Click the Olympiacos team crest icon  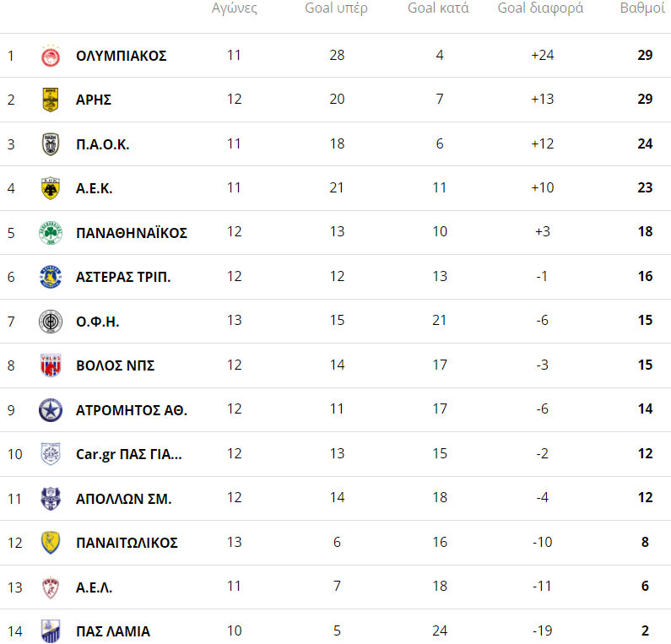(x=51, y=56)
